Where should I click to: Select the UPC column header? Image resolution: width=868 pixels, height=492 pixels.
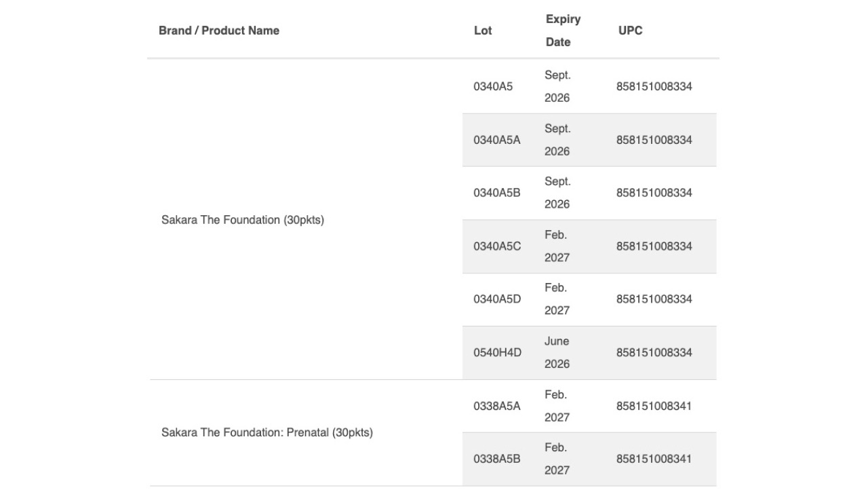point(631,31)
